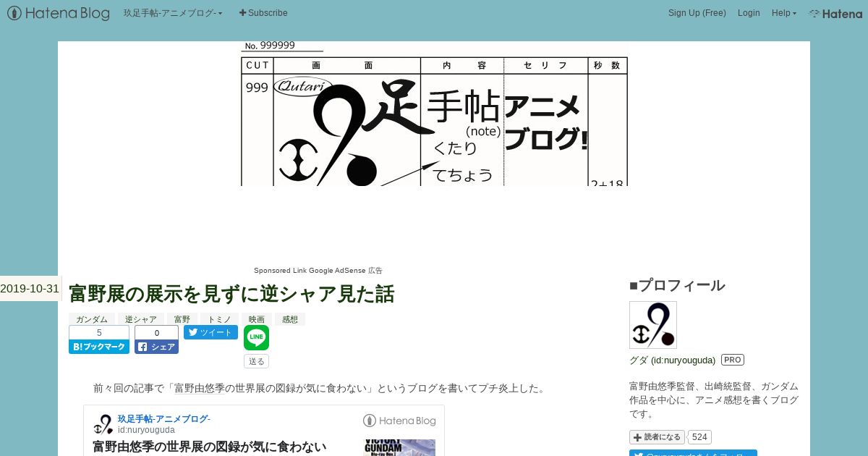The width and height of the screenshot is (868, 456).
Task: Open the embedded card link 富野由悠季の世界展の図録が気に食わない
Action: 210,447
